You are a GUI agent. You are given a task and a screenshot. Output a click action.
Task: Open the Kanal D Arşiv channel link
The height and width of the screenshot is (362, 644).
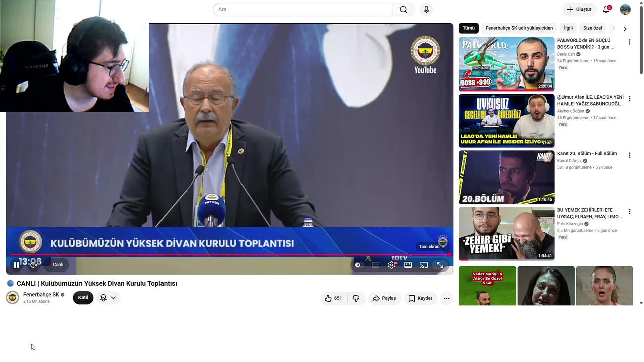pyautogui.click(x=569, y=161)
